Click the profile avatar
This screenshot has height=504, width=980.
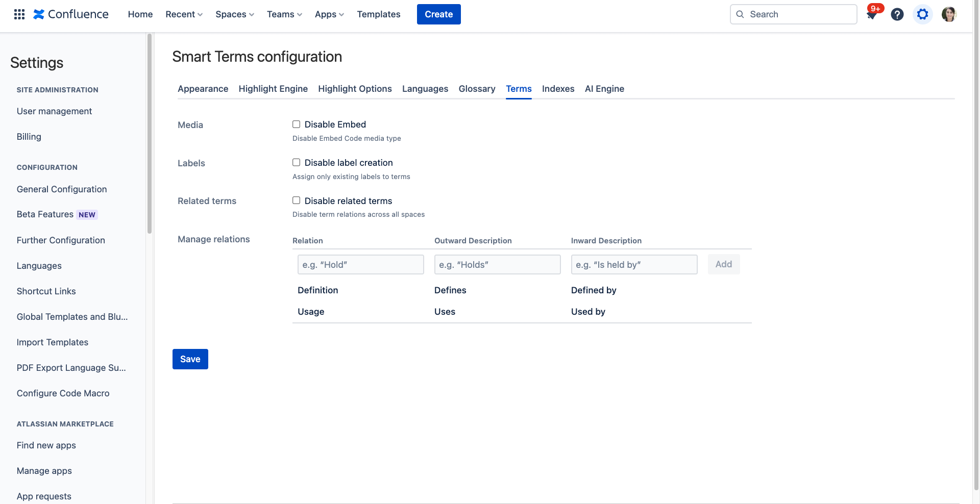pos(948,14)
